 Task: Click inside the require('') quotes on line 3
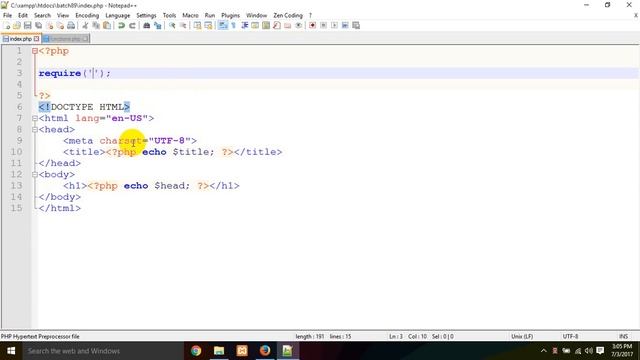point(93,73)
